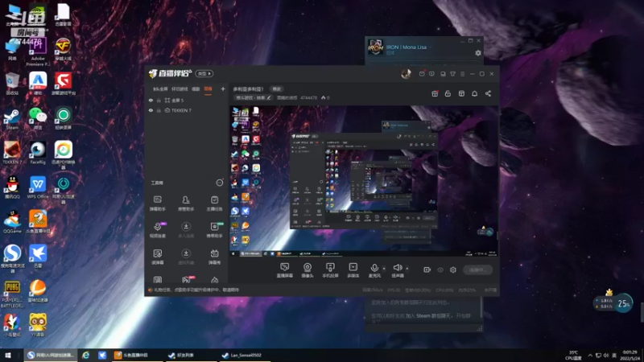The height and width of the screenshot is (362, 644).
Task: Open the FaceRig desktop shortcut
Action: (x=37, y=153)
